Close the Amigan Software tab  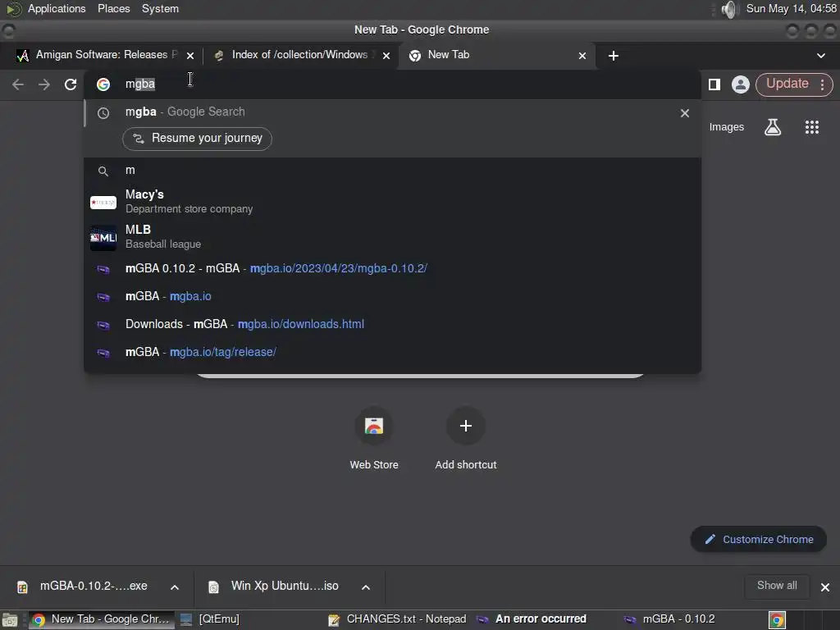(x=190, y=56)
